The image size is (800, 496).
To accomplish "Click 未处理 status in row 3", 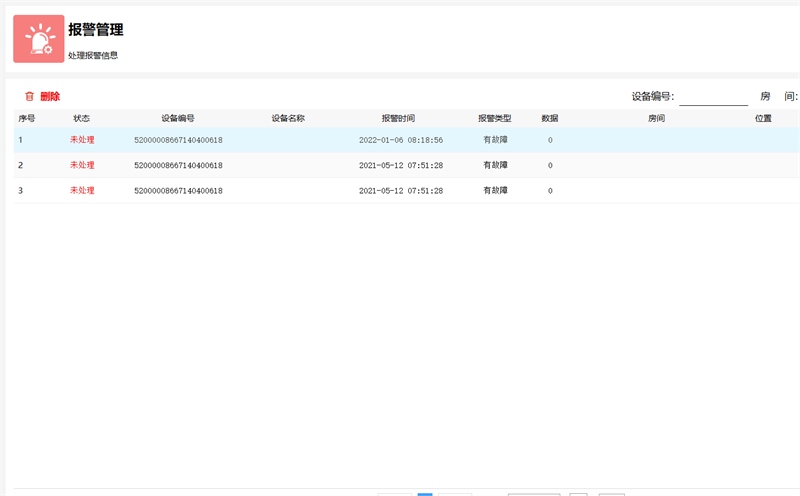I will click(82, 191).
